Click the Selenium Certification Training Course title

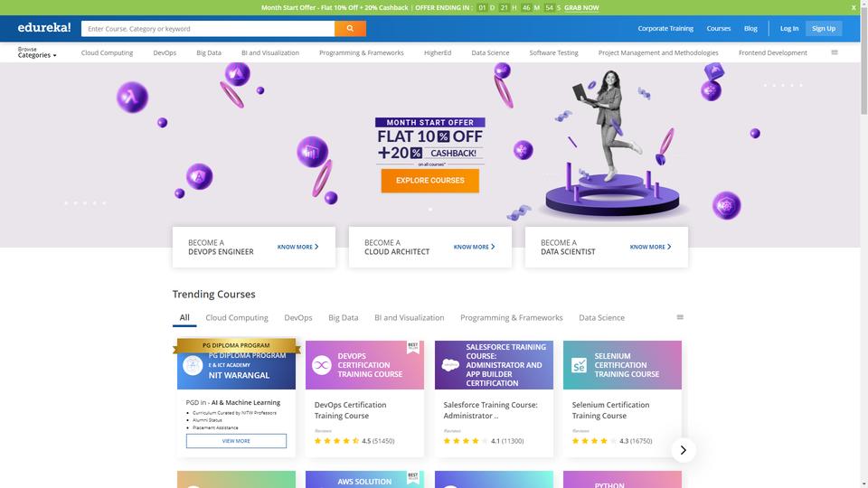[x=610, y=410]
